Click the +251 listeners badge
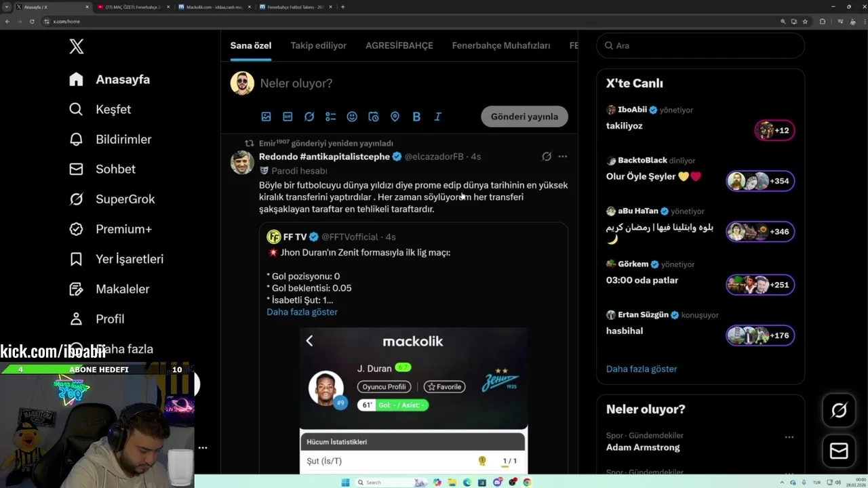Viewport: 868px width, 488px height. (759, 285)
